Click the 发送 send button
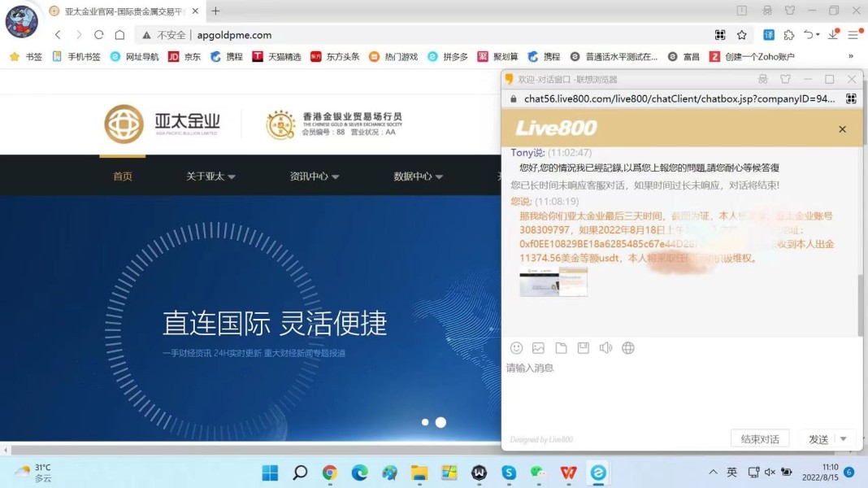868x488 pixels. point(818,439)
